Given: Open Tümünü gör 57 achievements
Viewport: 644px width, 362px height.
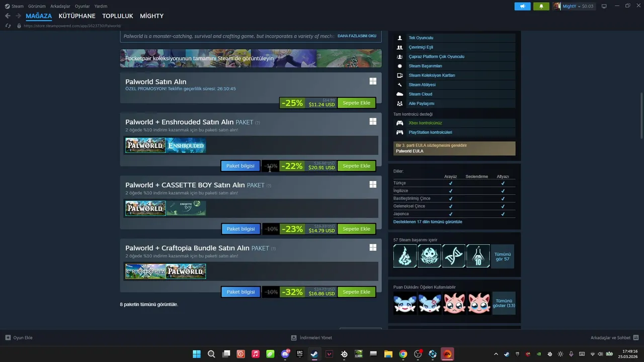Looking at the screenshot, I should 503,256.
